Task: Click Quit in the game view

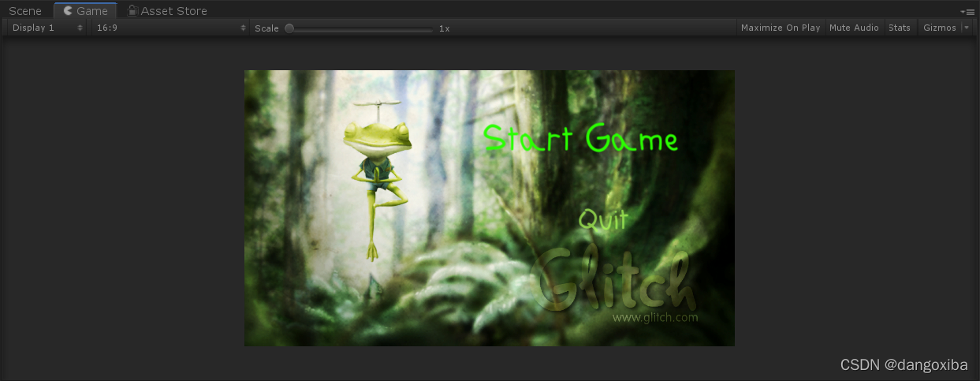Action: click(x=604, y=219)
